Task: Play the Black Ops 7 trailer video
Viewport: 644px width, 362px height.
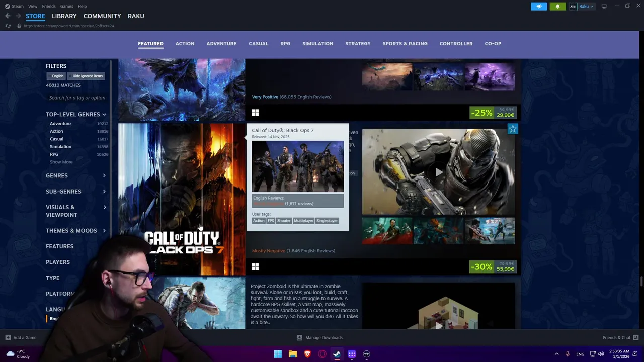Action: tap(439, 172)
